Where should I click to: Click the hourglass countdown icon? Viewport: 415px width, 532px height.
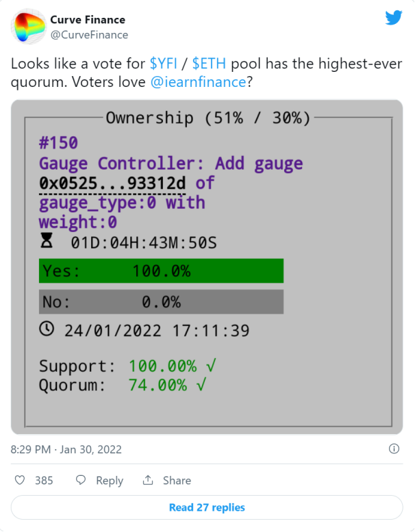[47, 240]
